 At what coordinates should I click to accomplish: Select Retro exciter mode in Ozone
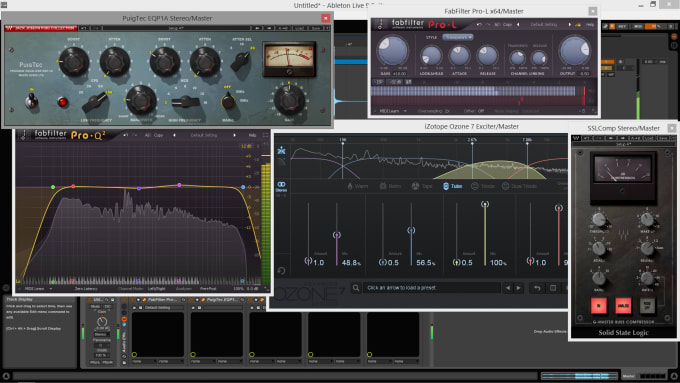coord(391,186)
